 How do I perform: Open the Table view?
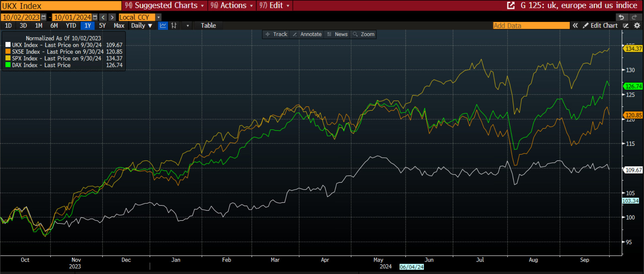[208, 25]
